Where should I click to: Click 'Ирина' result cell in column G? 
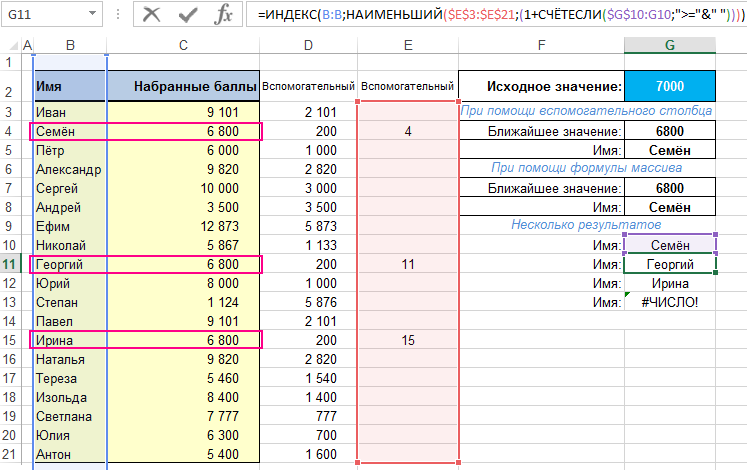(x=670, y=283)
